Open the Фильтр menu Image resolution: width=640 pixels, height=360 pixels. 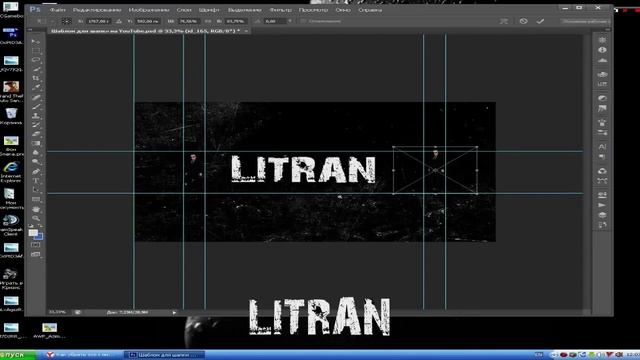280,9
